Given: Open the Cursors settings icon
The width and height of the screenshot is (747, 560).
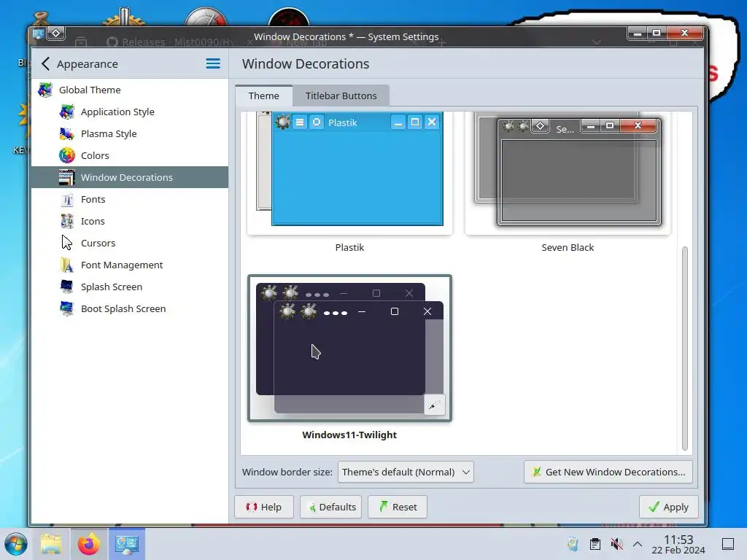Looking at the screenshot, I should (66, 244).
